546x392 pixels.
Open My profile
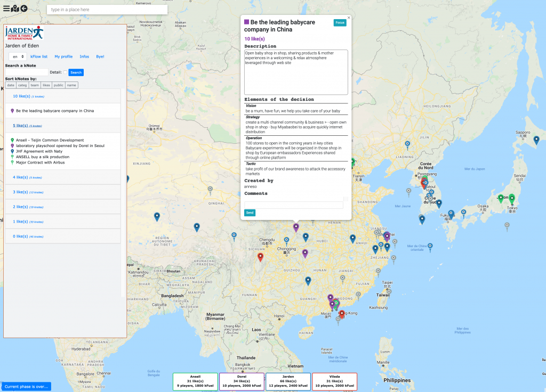pyautogui.click(x=63, y=56)
